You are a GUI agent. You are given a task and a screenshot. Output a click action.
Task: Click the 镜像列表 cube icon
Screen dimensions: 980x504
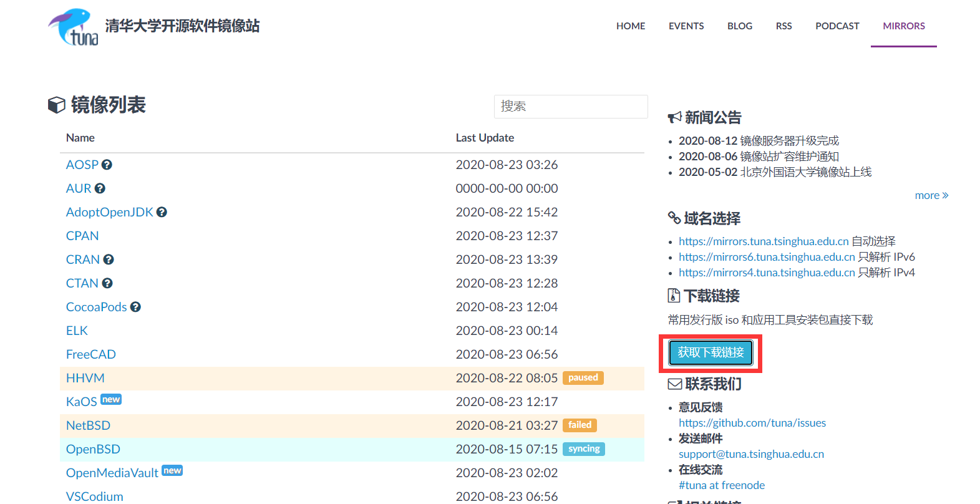pos(57,105)
